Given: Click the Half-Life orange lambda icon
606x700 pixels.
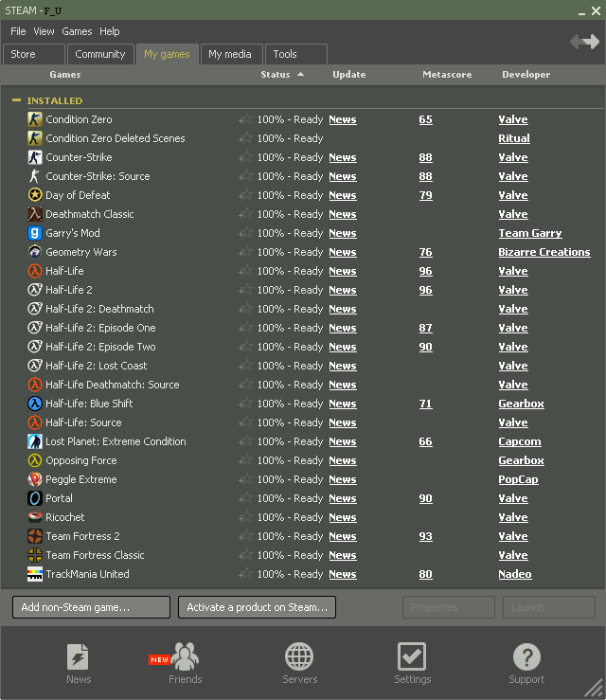Looking at the screenshot, I should [35, 271].
